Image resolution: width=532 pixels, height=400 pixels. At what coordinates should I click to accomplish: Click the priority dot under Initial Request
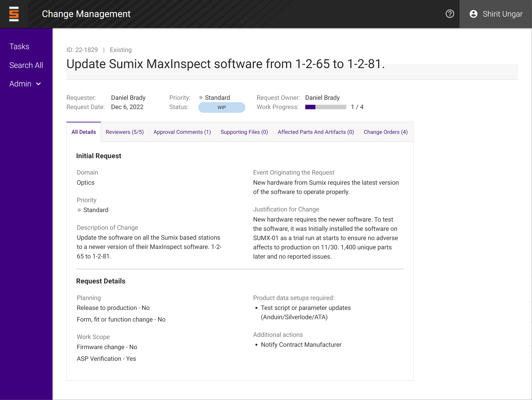(x=79, y=210)
